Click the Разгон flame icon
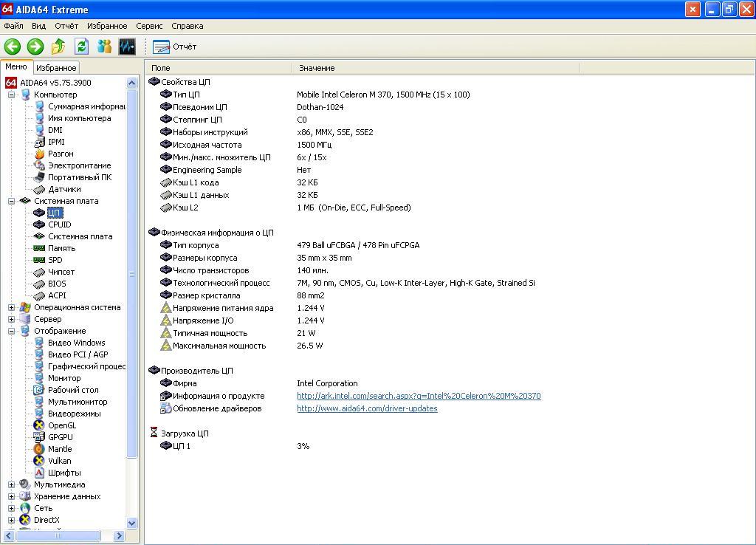The image size is (756, 545). click(39, 154)
